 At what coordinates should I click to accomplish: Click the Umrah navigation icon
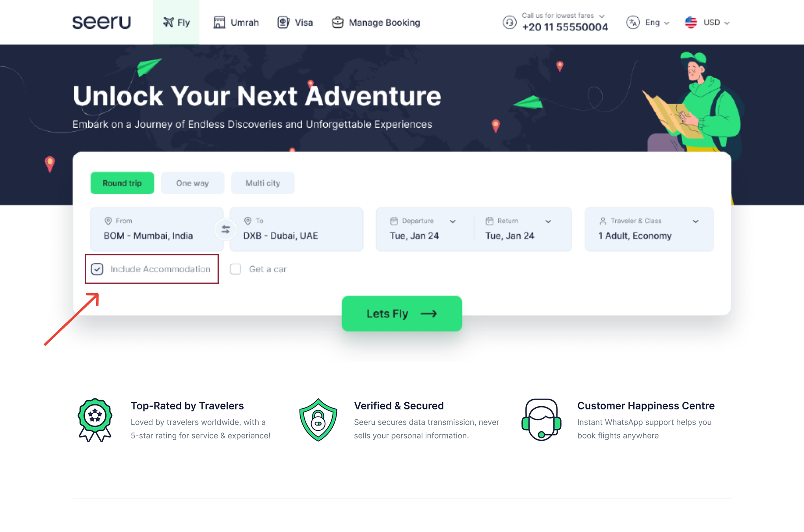click(218, 22)
